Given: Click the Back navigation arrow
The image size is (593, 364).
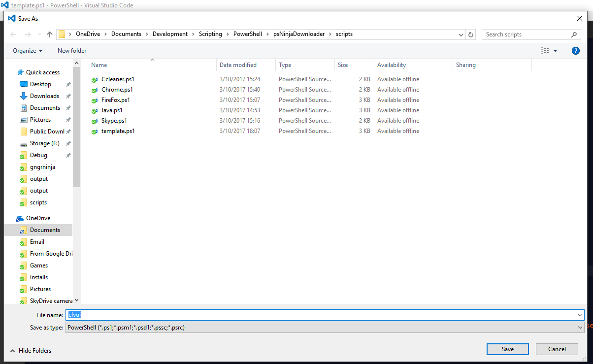Looking at the screenshot, I should [13, 34].
